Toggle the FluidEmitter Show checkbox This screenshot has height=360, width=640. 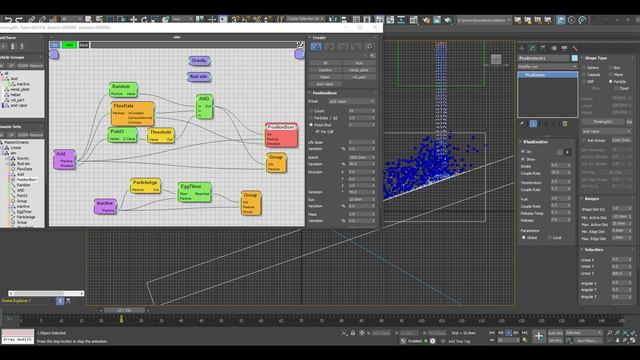coord(523,159)
